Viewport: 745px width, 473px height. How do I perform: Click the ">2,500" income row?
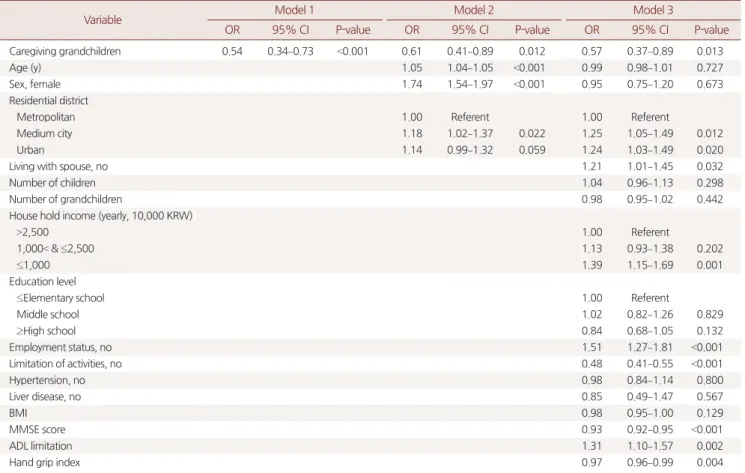[x=33, y=232]
